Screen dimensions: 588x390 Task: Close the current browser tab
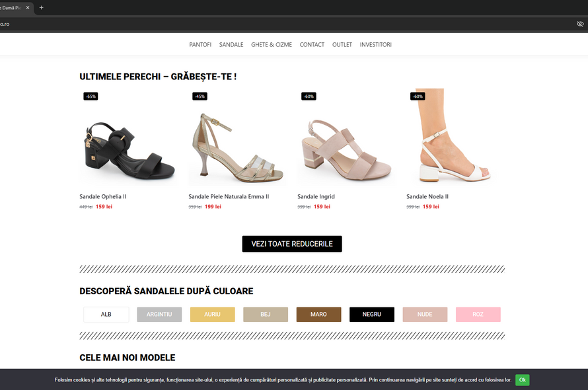click(28, 7)
